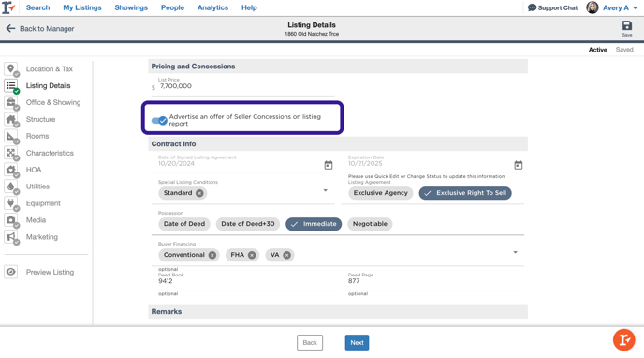Screen dimensions: 644x358
Task: Click the Preview Listing eye icon
Action: (x=11, y=272)
